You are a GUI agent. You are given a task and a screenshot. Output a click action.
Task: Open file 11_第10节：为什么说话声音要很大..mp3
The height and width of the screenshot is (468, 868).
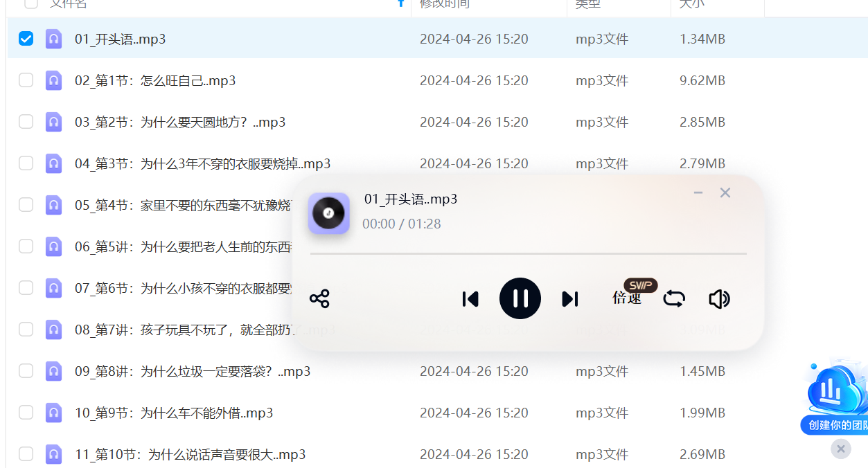(191, 454)
